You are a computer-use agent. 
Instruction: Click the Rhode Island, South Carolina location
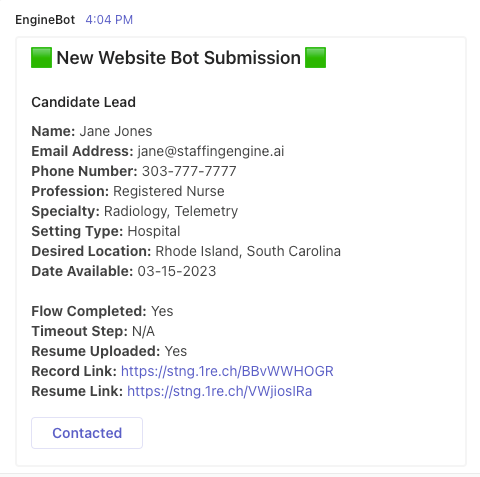248,251
